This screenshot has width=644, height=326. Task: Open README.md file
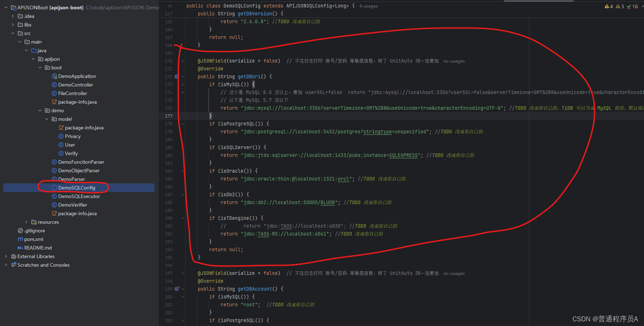(38, 248)
